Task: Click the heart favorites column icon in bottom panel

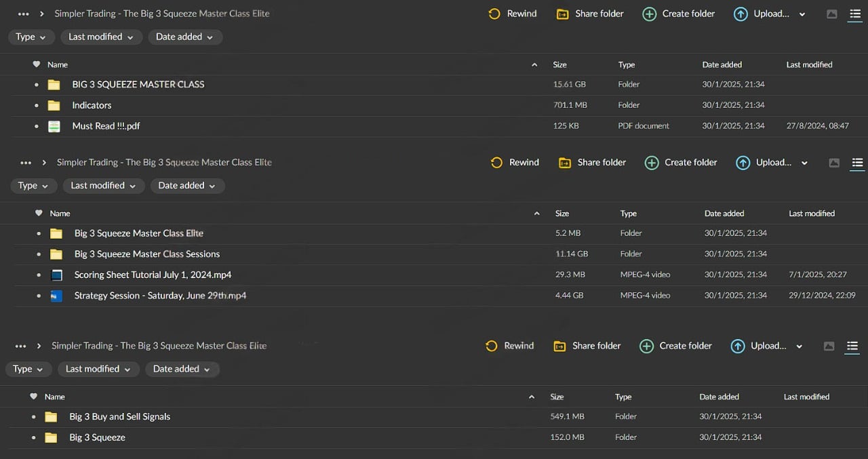Action: tap(34, 397)
